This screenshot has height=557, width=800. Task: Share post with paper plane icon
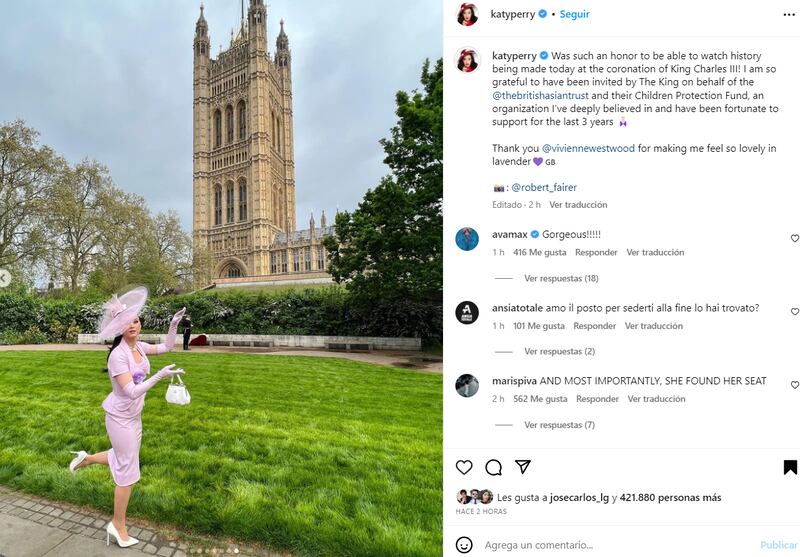[522, 467]
